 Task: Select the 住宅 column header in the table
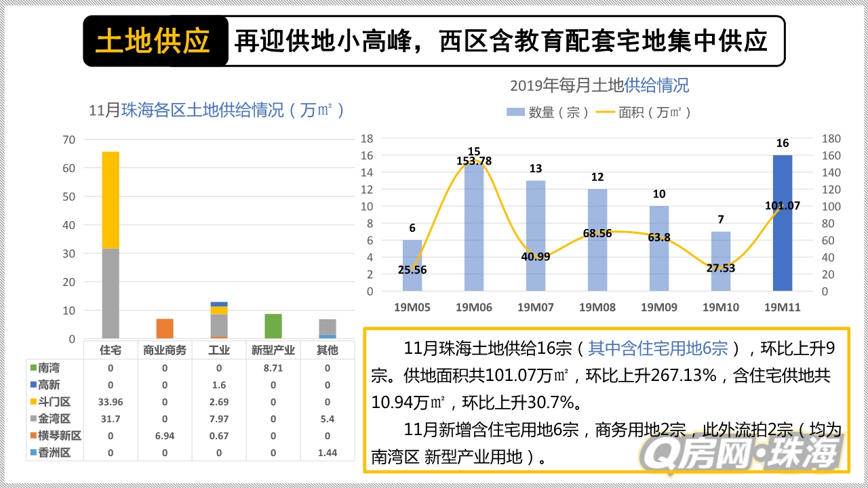[111, 348]
